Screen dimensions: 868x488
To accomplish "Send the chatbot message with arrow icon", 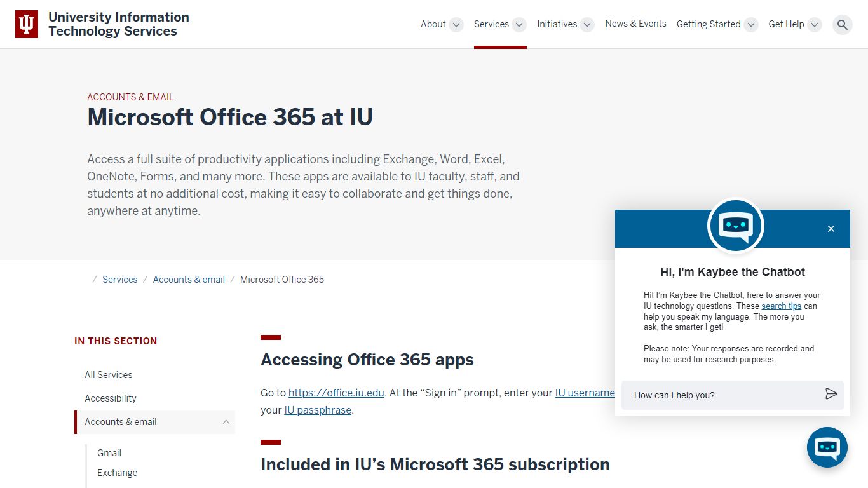I will point(831,394).
